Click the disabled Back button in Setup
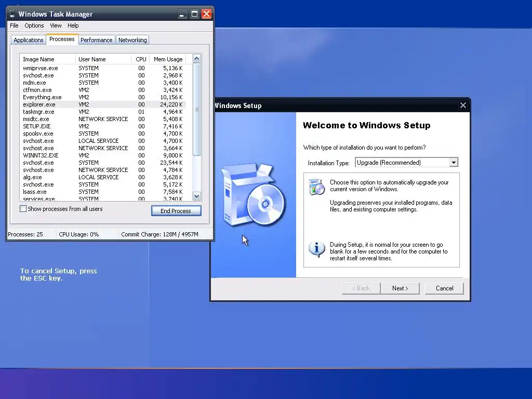Screen dimensions: 532x399 [x=361, y=288]
